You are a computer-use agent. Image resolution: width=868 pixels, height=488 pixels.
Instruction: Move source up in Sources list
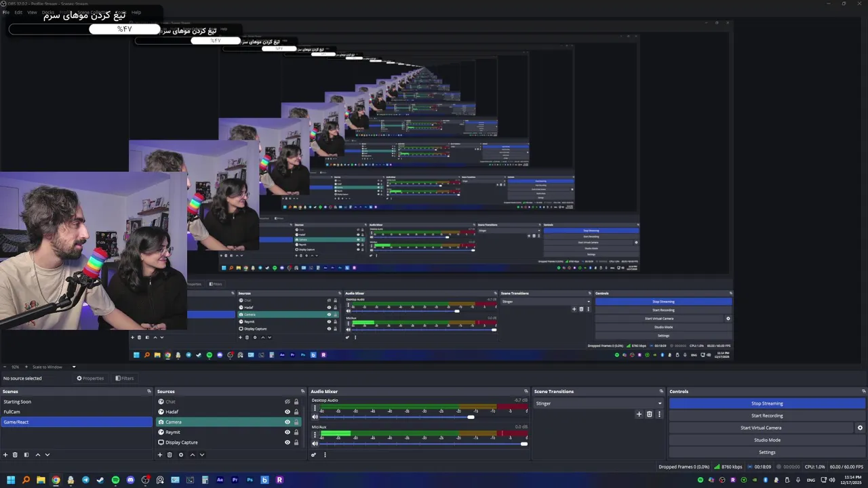[x=192, y=455]
